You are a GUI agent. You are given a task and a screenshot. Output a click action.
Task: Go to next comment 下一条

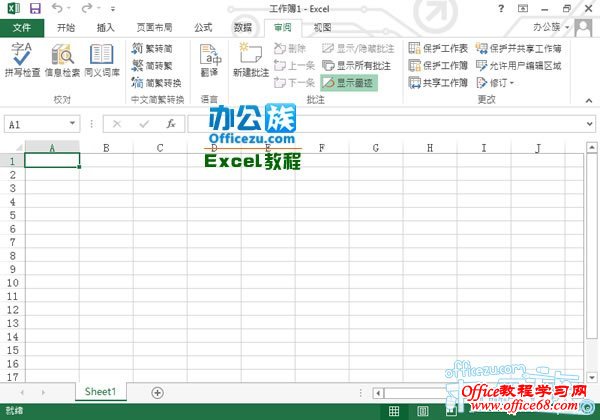(294, 82)
